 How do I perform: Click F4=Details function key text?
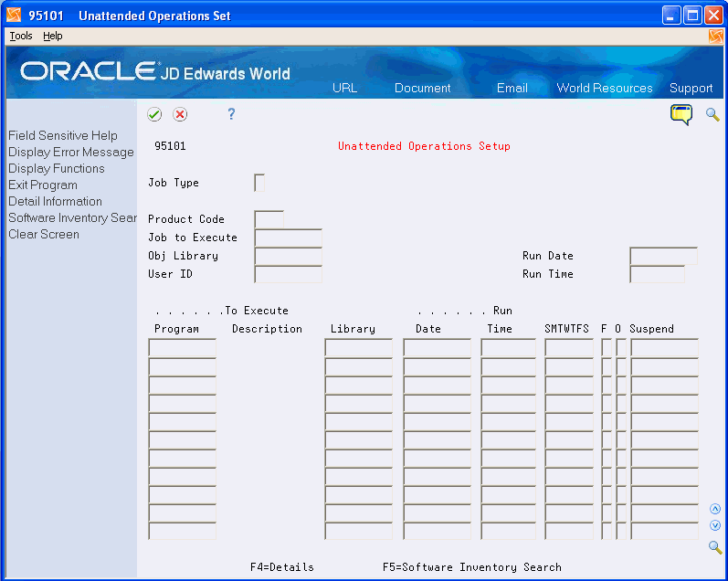[x=282, y=567]
